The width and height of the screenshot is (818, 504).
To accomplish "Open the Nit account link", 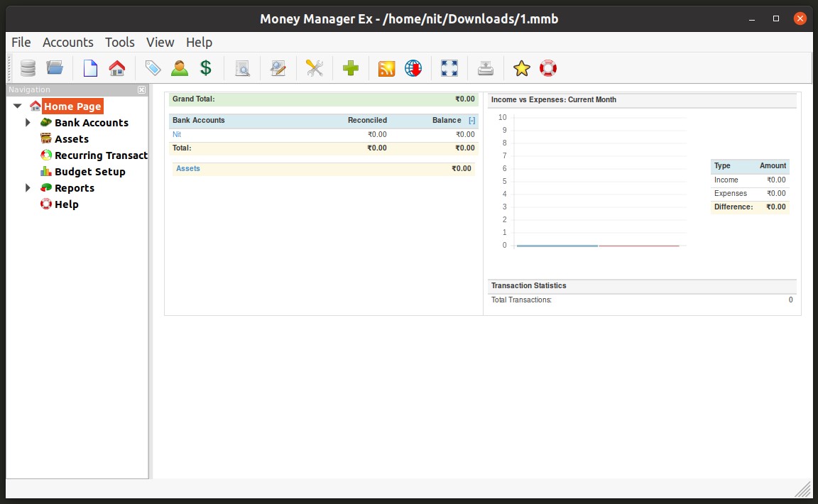I will click(x=177, y=134).
